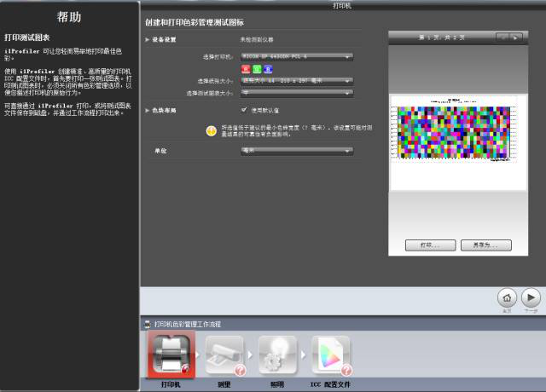Open the 选择纸张大小 dropdown
Image resolution: width=546 pixels, height=392 pixels.
coord(297,81)
